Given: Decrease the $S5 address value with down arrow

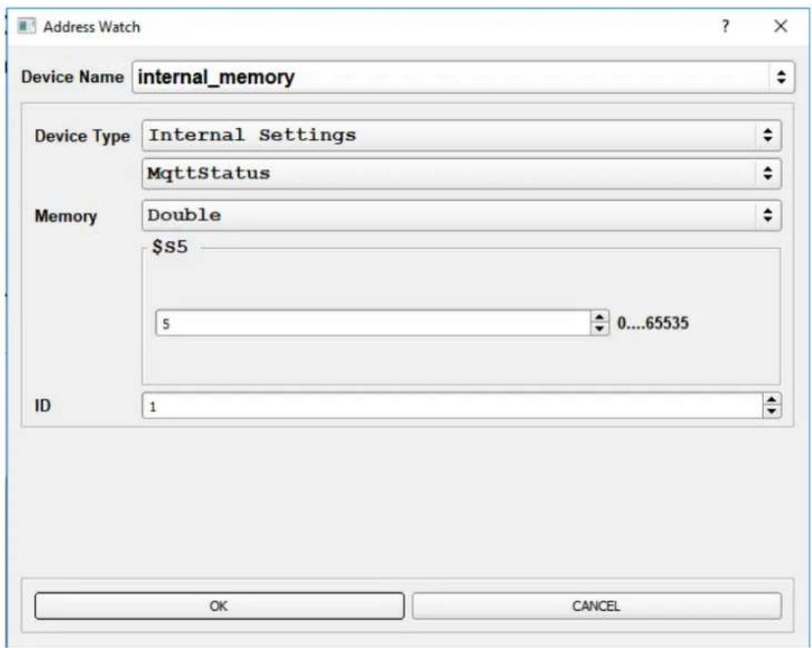Looking at the screenshot, I should pyautogui.click(x=600, y=329).
